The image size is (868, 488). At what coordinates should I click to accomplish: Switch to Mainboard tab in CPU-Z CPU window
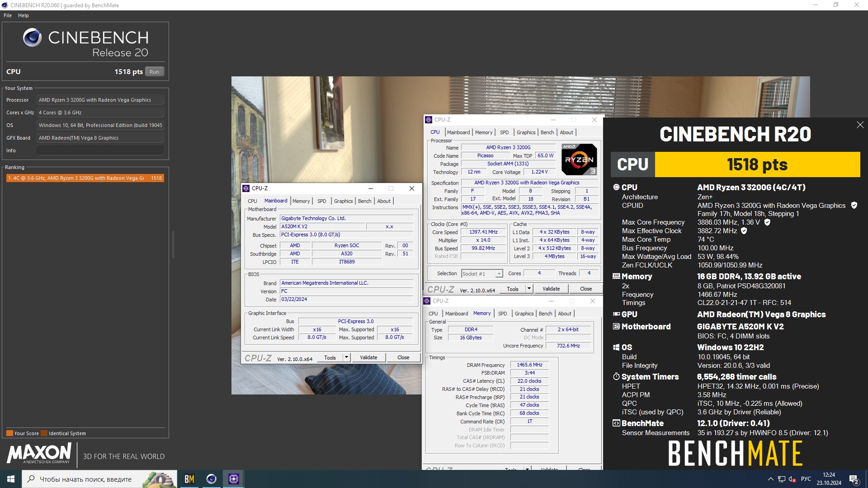pos(458,132)
